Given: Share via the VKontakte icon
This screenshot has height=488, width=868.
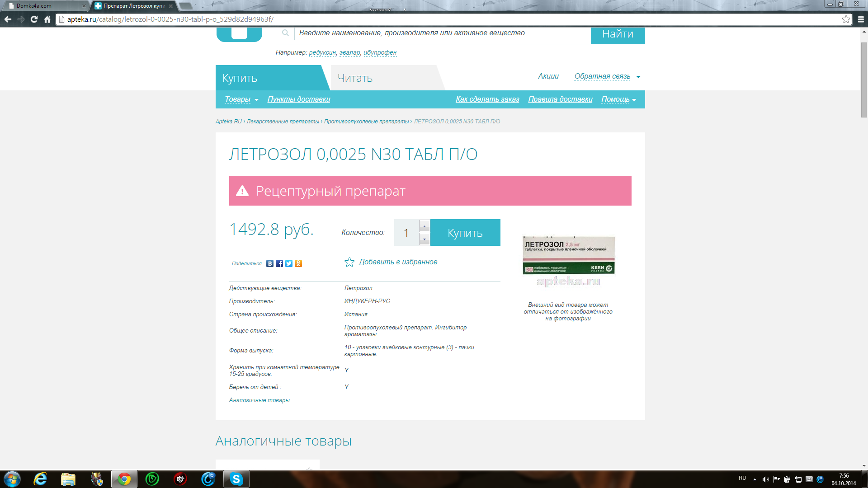Looking at the screenshot, I should click(270, 263).
